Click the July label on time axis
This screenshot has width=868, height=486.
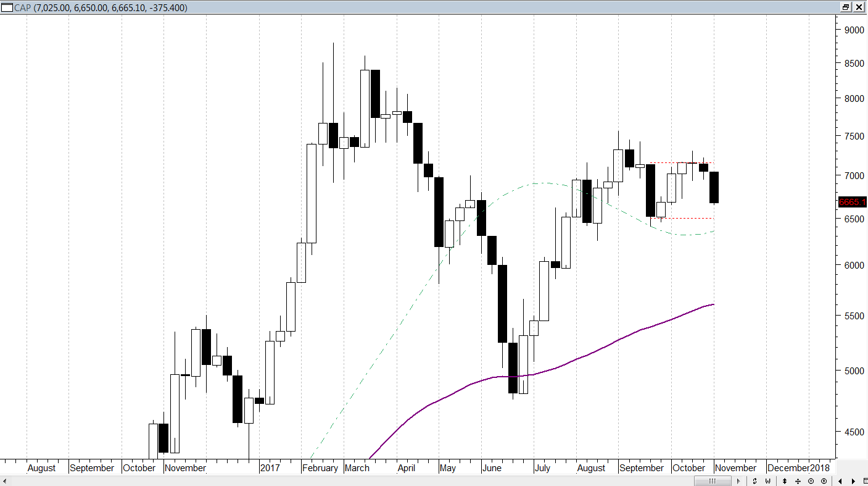click(542, 468)
